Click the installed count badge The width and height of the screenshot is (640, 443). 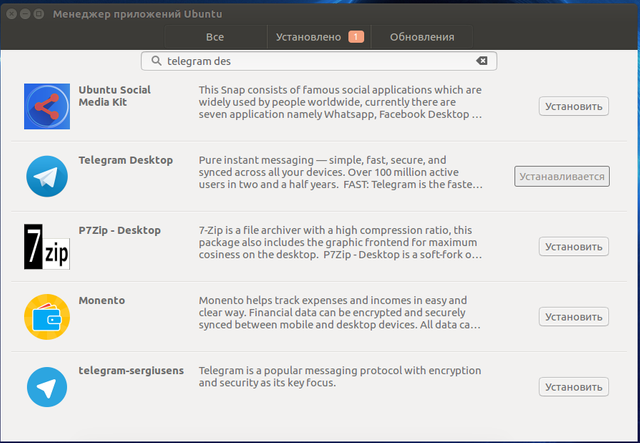coord(356,37)
